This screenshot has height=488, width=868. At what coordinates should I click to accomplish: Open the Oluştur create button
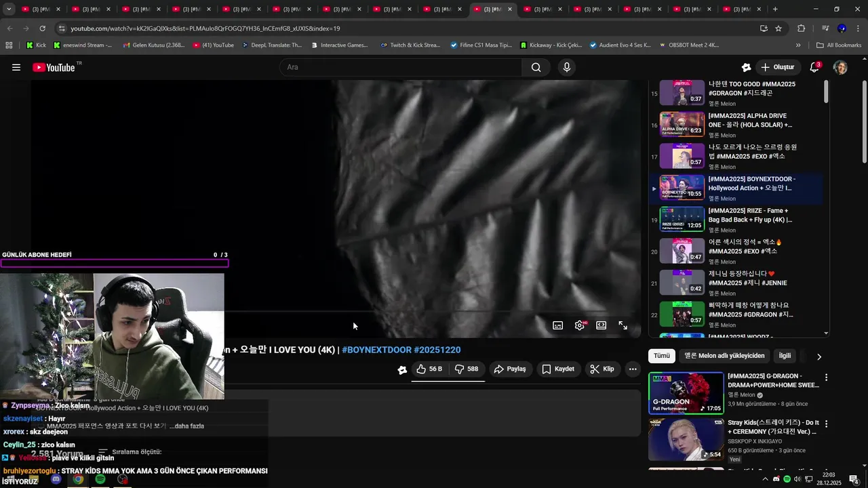(x=778, y=67)
